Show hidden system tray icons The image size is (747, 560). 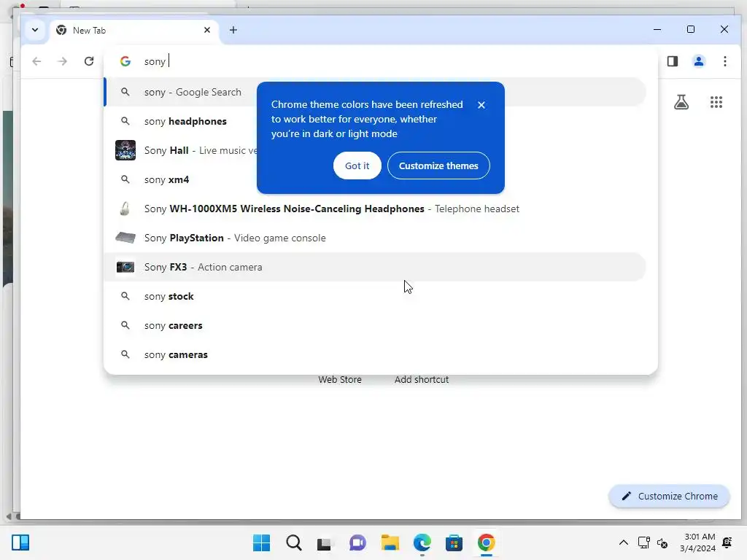coord(623,542)
